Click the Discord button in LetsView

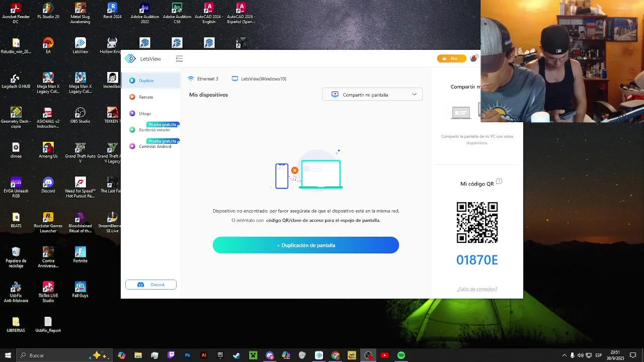pyautogui.click(x=151, y=285)
